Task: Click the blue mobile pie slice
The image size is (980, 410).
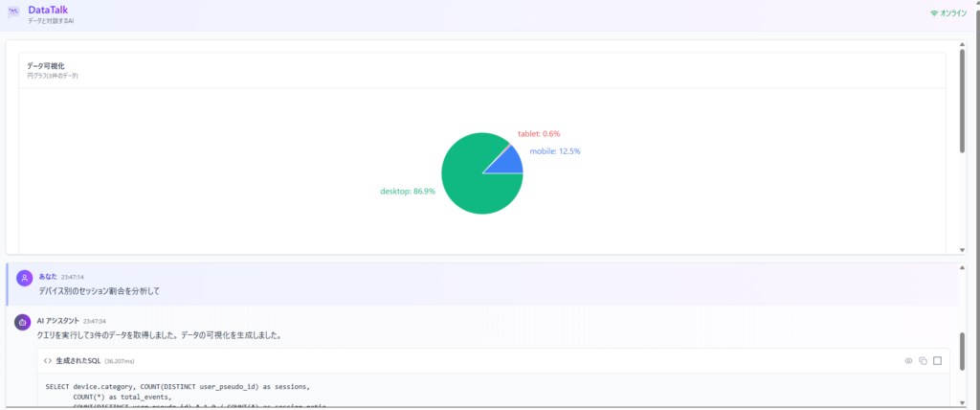Action: pyautogui.click(x=508, y=161)
